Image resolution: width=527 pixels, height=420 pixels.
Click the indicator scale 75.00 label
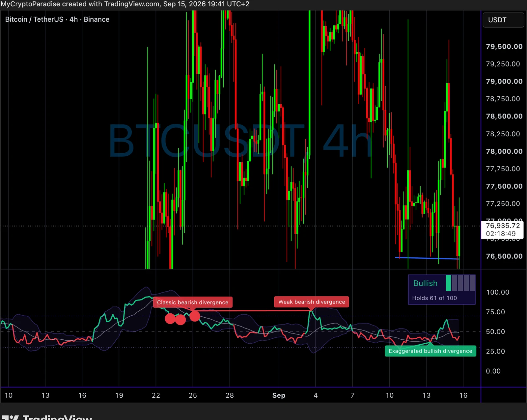(495, 312)
